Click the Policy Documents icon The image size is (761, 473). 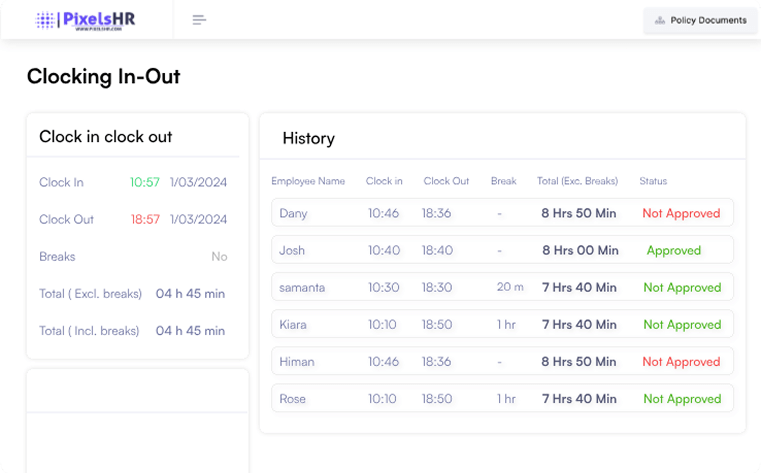[x=659, y=20]
